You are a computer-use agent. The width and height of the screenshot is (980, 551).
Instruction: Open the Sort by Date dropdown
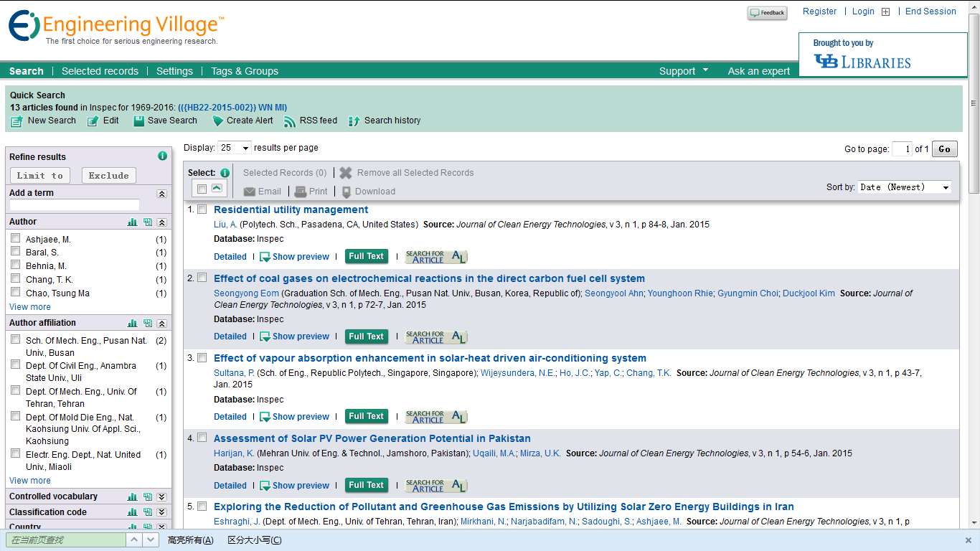[905, 187]
